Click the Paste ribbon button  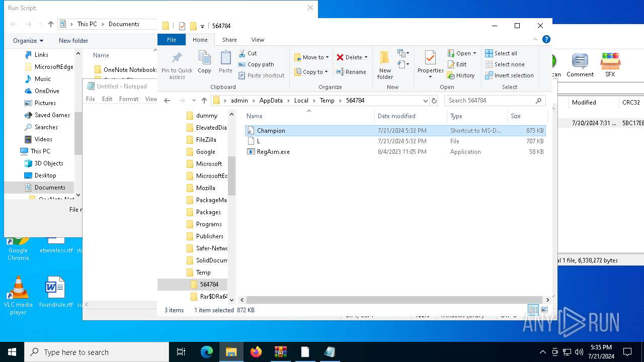[225, 62]
